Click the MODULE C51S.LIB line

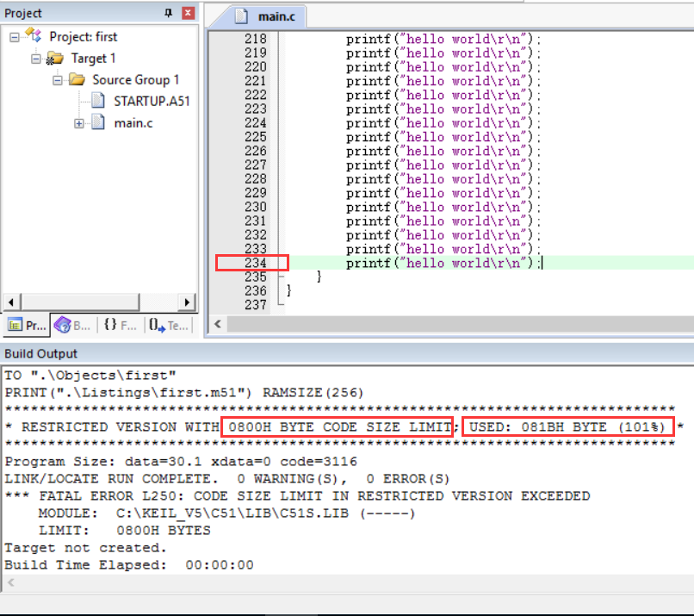226,513
